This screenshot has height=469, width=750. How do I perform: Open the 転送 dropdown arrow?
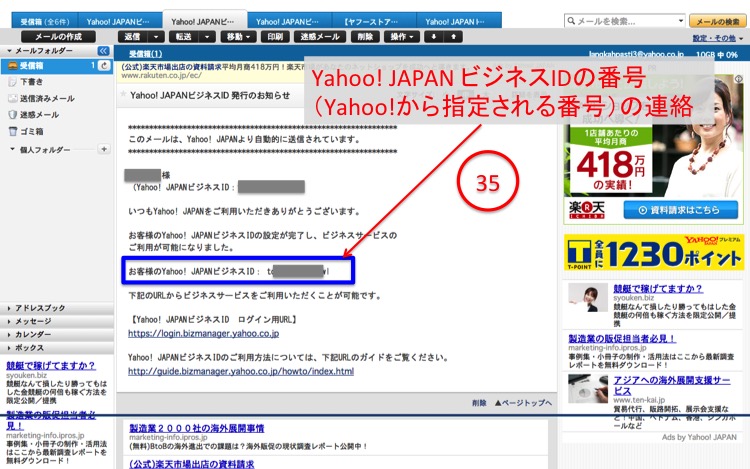pyautogui.click(x=207, y=37)
